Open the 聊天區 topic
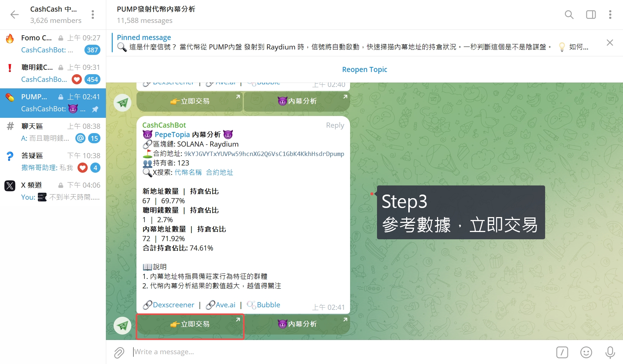The image size is (623, 364). (53, 132)
